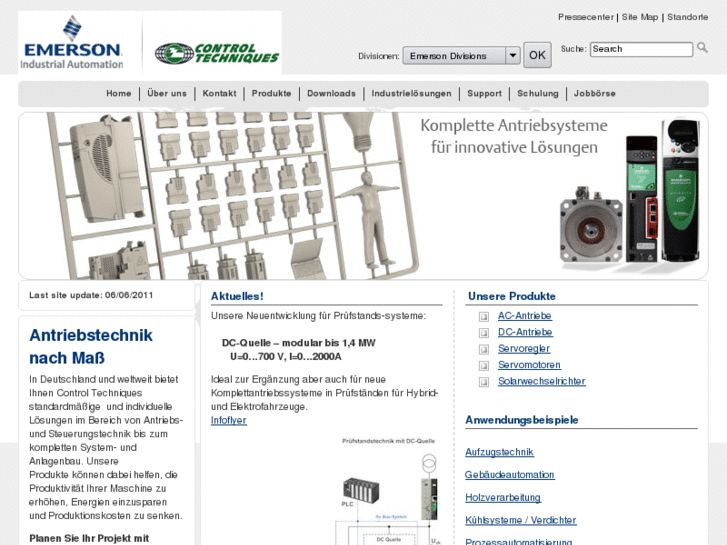
Task: Focus the Search input field
Action: click(641, 49)
